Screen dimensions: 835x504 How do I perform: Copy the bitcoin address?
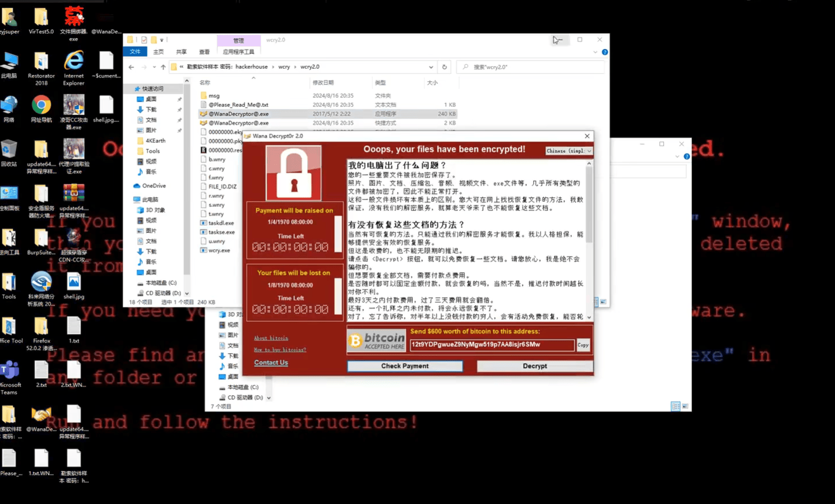coord(583,345)
